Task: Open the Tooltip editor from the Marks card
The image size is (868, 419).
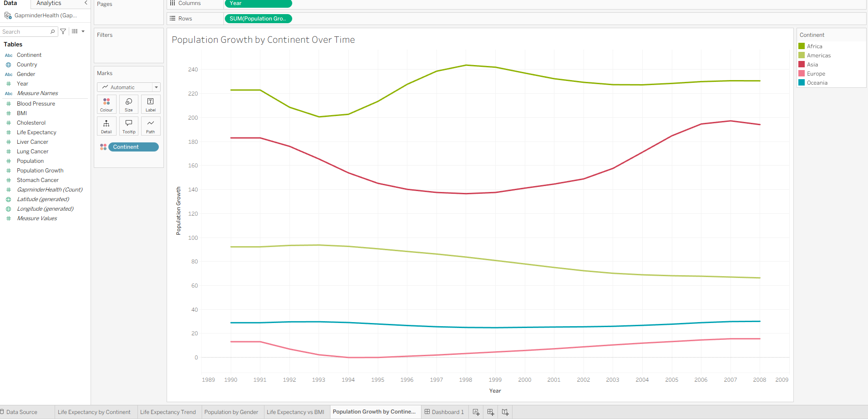Action: [x=128, y=126]
